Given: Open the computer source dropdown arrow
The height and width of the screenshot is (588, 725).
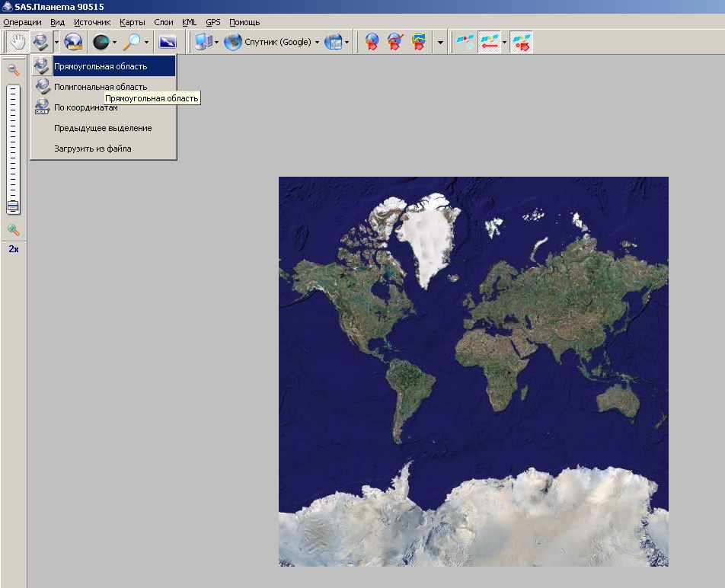Looking at the screenshot, I should pos(217,43).
